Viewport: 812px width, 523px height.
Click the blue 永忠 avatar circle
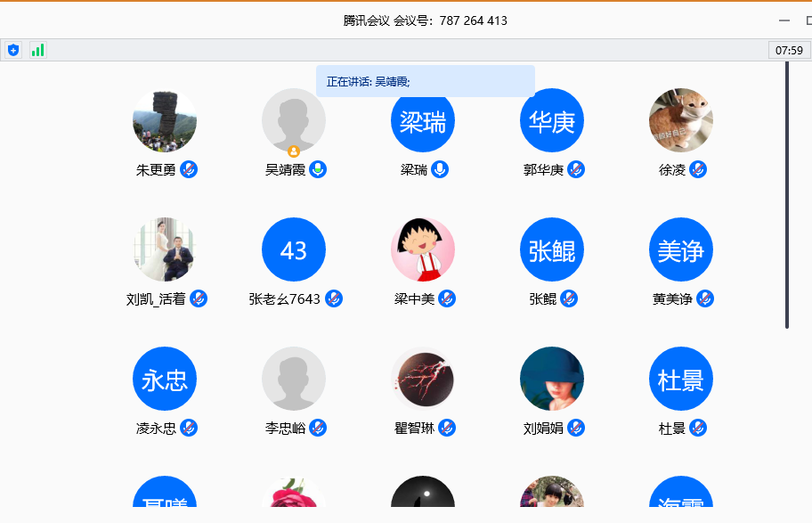pyautogui.click(x=165, y=379)
